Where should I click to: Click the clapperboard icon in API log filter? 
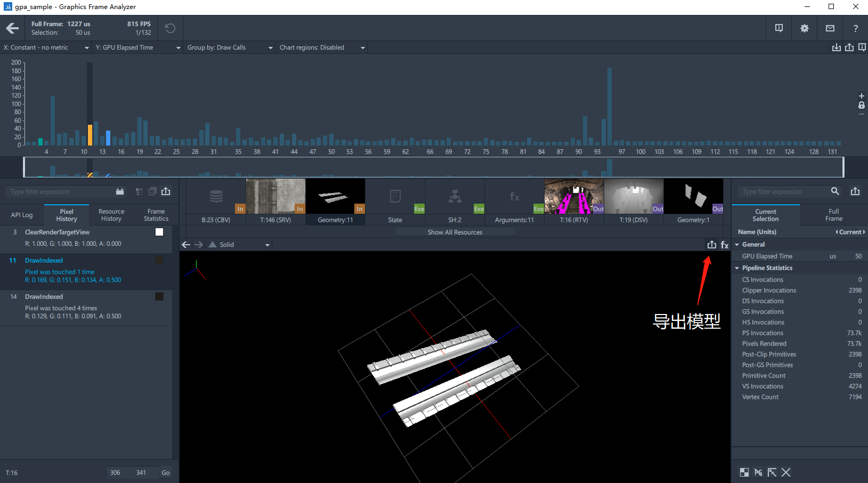(120, 191)
